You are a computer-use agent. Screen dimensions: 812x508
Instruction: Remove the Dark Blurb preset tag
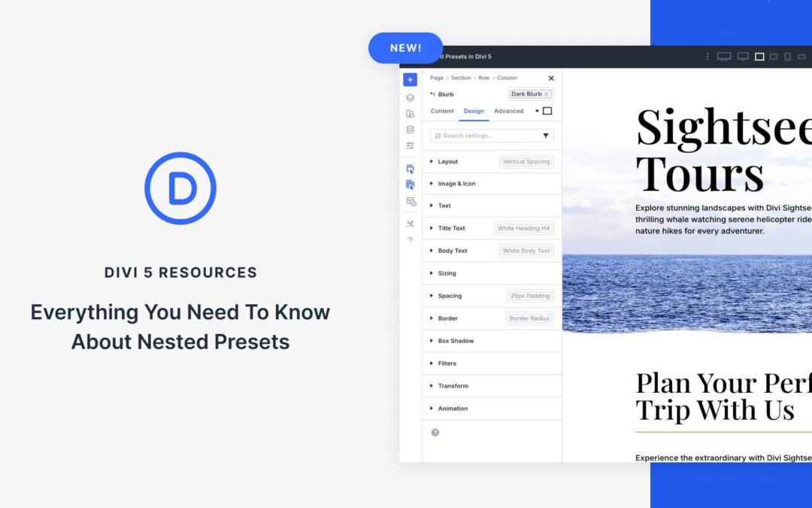(547, 94)
